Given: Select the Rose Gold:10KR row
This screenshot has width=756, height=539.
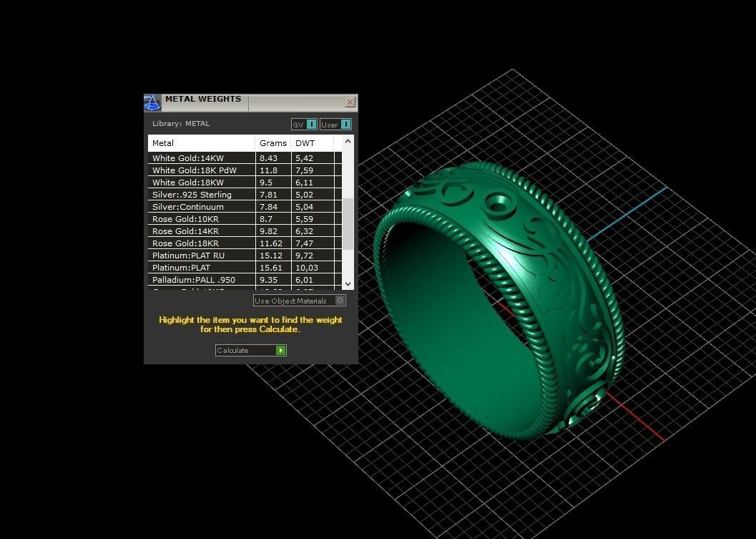Looking at the screenshot, I should pos(245,218).
